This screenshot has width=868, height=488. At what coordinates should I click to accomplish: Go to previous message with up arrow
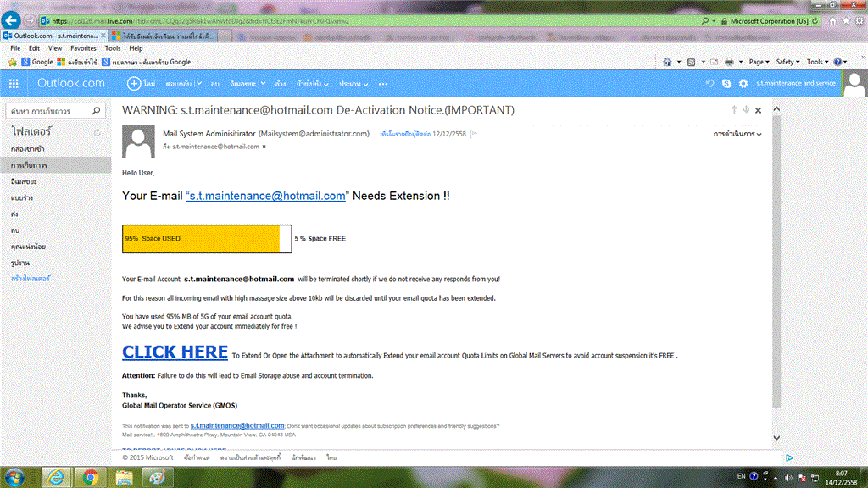point(734,109)
